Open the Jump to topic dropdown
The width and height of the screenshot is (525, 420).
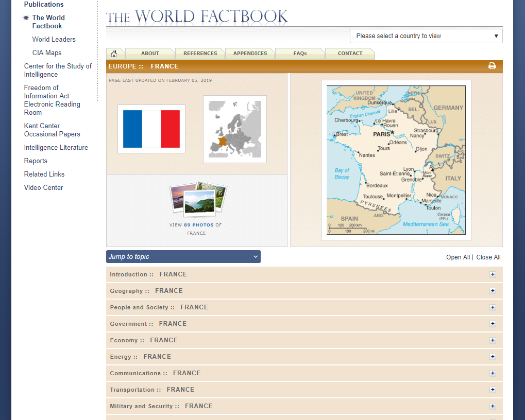(183, 256)
